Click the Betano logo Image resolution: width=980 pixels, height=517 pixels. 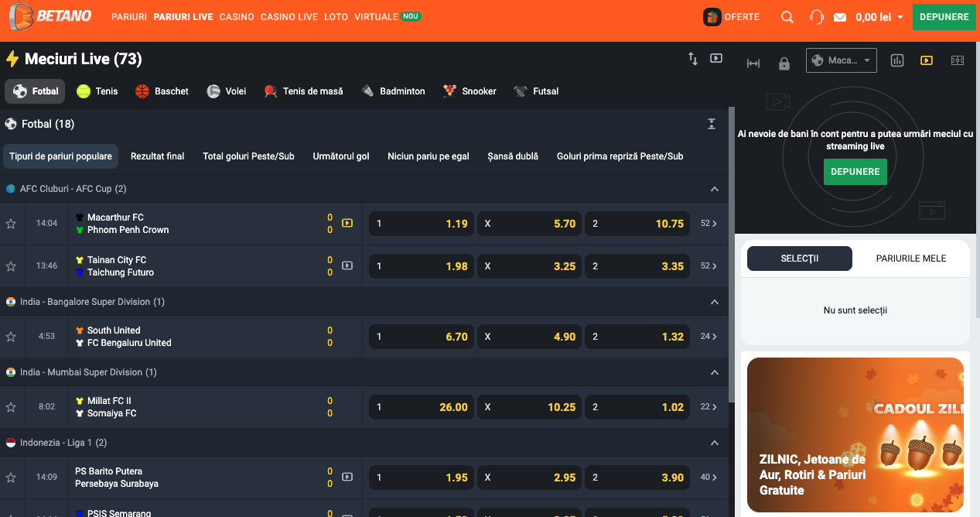pyautogui.click(x=50, y=16)
